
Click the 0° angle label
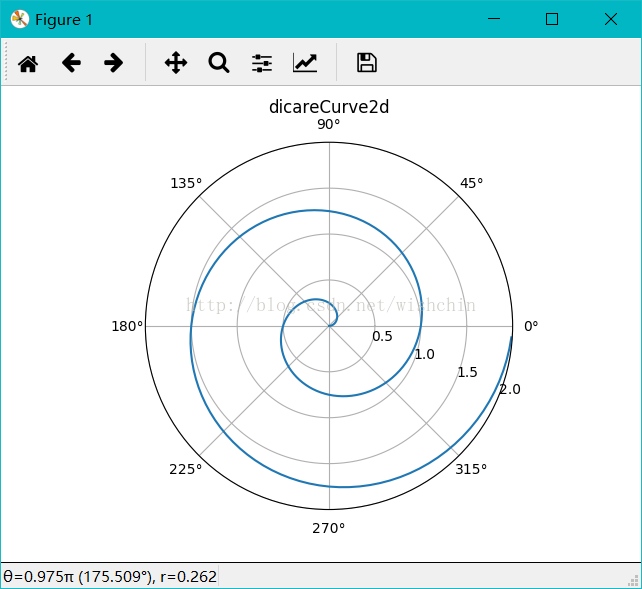[531, 326]
